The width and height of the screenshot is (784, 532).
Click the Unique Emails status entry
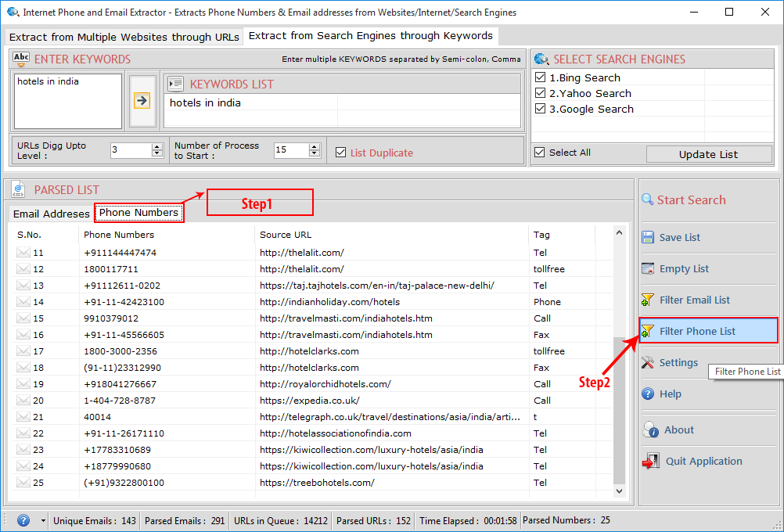[95, 520]
